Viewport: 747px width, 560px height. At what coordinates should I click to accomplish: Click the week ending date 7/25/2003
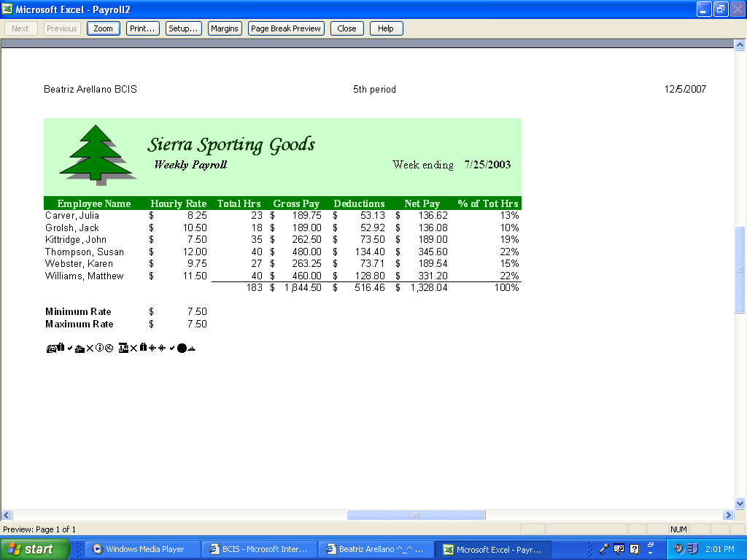pos(487,165)
